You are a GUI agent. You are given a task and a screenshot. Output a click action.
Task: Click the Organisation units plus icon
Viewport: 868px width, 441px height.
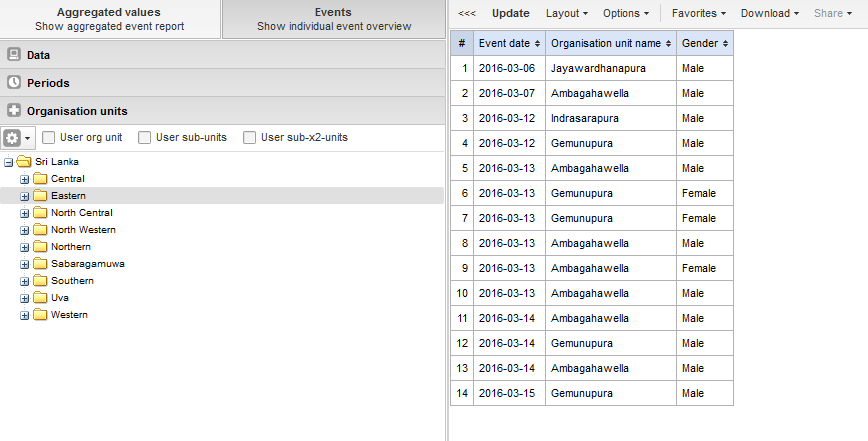click(14, 111)
